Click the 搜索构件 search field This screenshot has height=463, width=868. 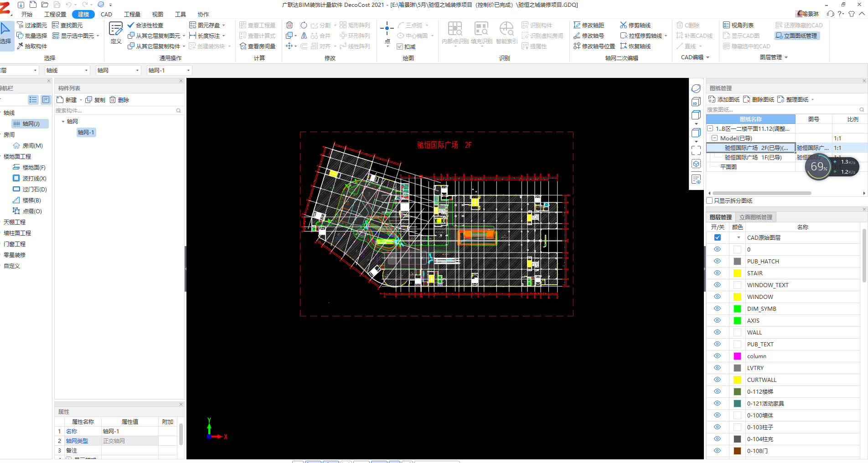point(118,110)
